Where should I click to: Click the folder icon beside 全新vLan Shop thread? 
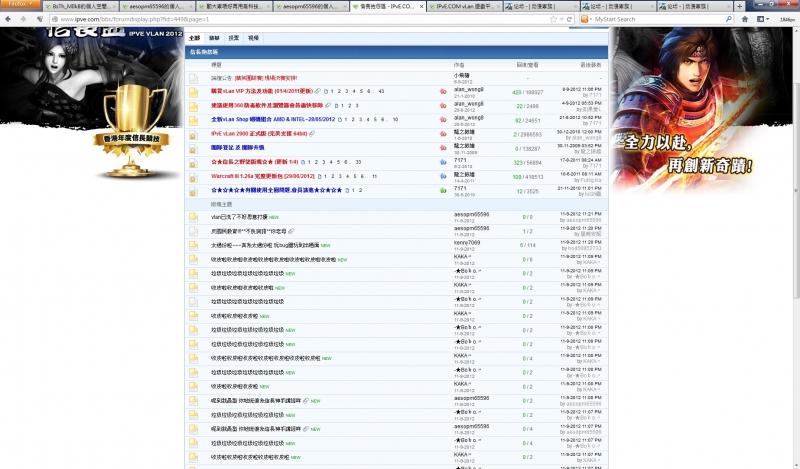point(195,119)
